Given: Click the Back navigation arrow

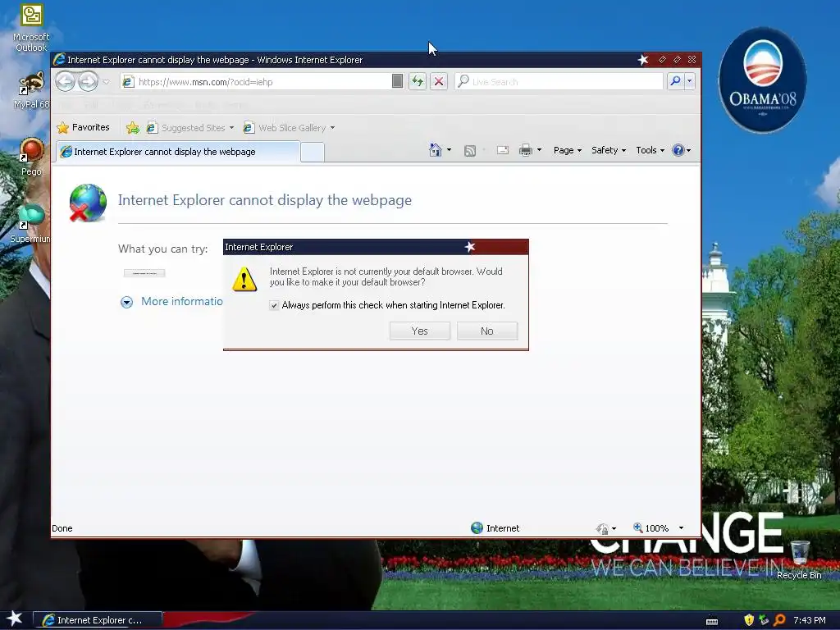Looking at the screenshot, I should [66, 81].
